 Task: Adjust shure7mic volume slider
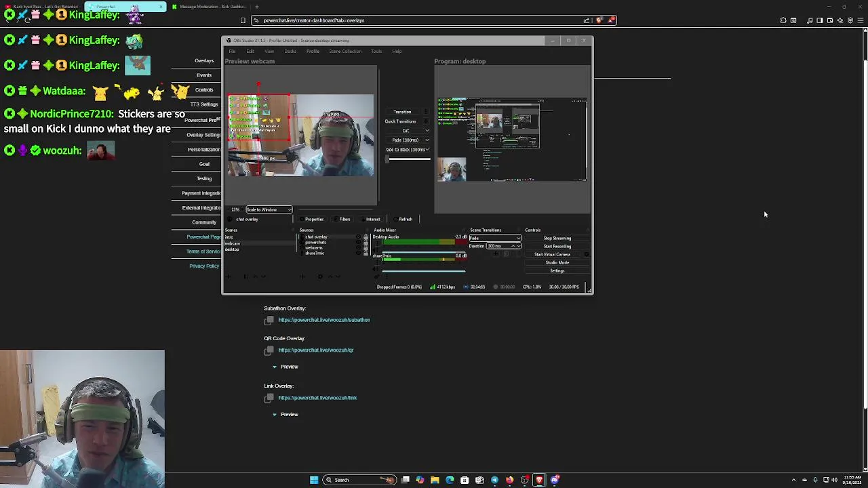tap(424, 271)
